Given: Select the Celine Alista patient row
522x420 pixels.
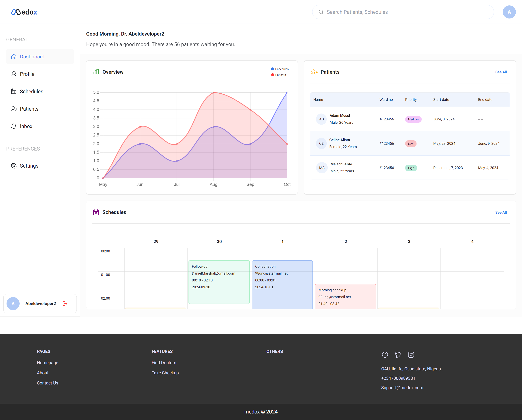Looking at the screenshot, I should point(410,143).
